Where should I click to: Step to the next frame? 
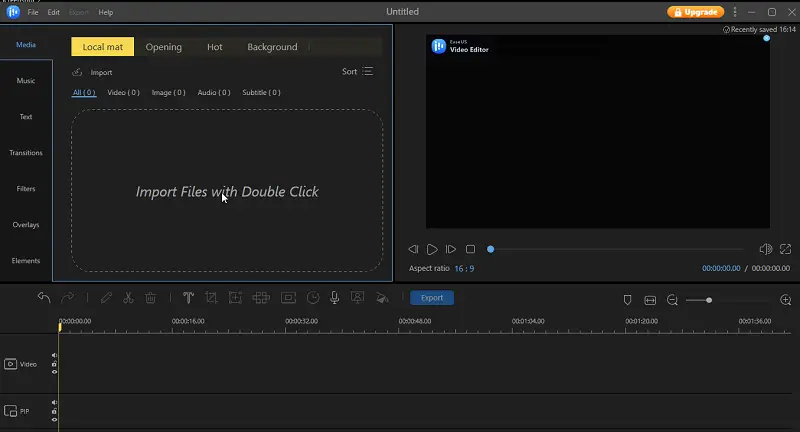tap(451, 249)
